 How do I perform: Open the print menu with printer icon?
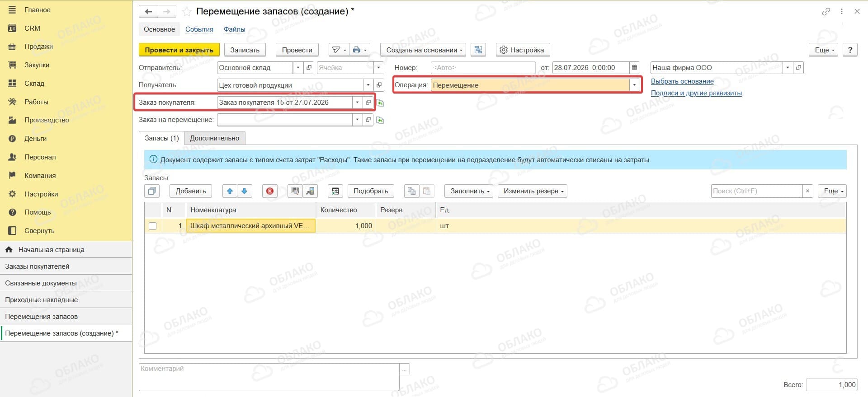click(x=360, y=50)
